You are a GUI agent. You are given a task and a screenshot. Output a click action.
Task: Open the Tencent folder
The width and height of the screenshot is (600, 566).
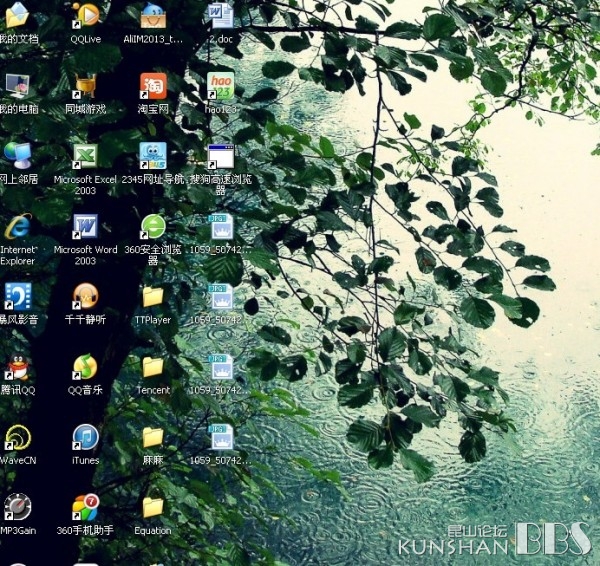coord(153,367)
